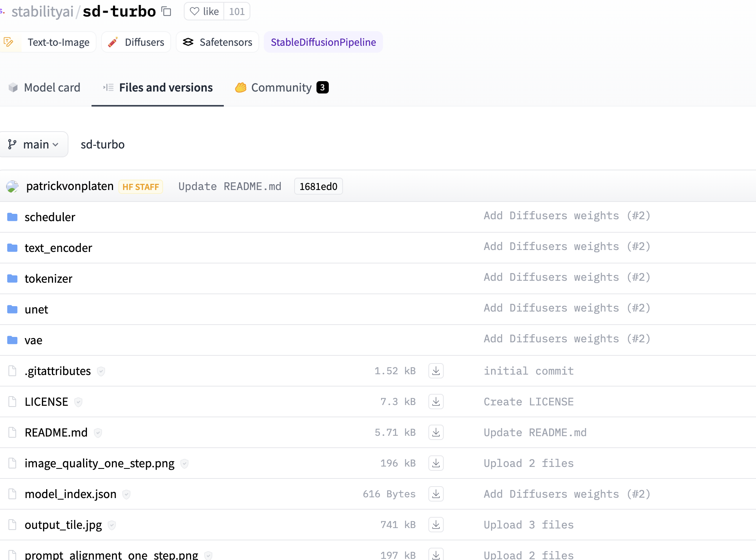Image resolution: width=756 pixels, height=560 pixels.
Task: Open the patrickvonplaten user profile
Action: click(70, 186)
